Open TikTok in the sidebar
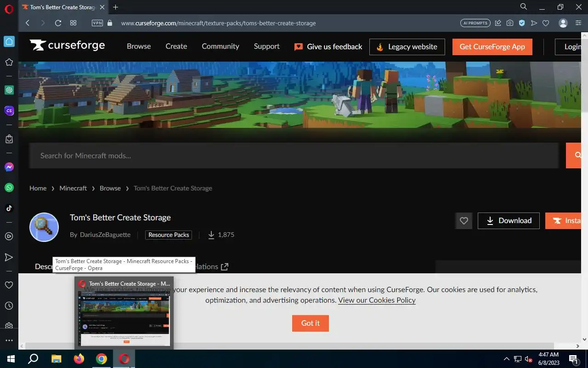The width and height of the screenshot is (588, 368). (x=9, y=208)
